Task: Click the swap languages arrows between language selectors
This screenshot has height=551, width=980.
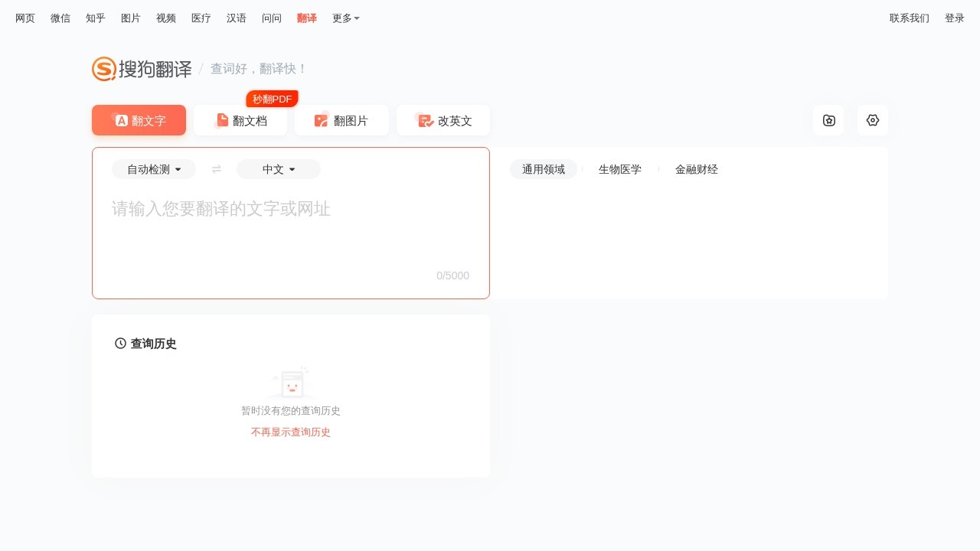Action: (216, 169)
